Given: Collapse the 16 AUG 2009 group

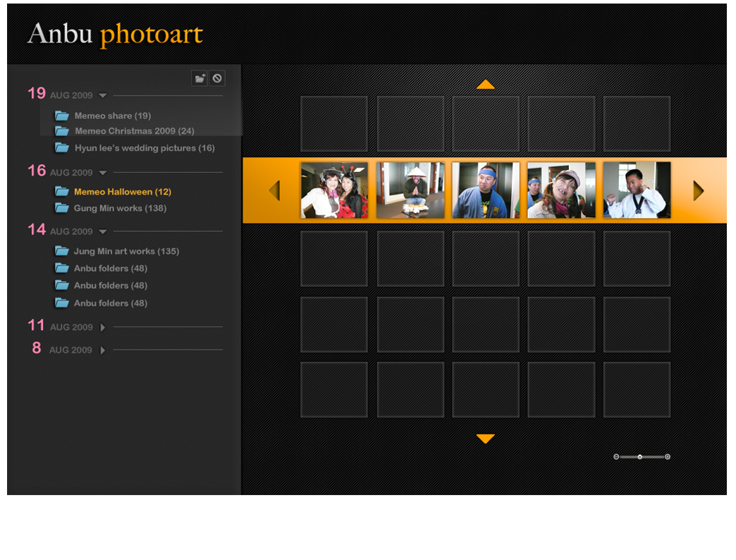Looking at the screenshot, I should (x=103, y=173).
